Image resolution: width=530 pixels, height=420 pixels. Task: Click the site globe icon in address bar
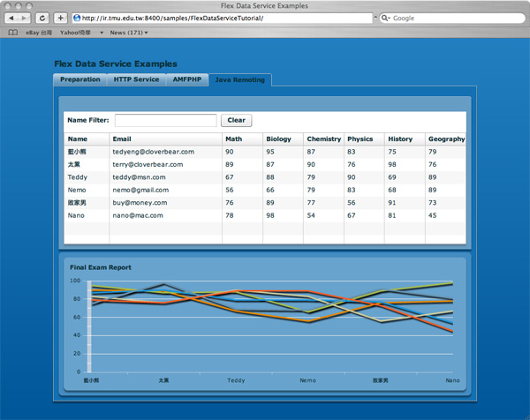pyautogui.click(x=77, y=18)
